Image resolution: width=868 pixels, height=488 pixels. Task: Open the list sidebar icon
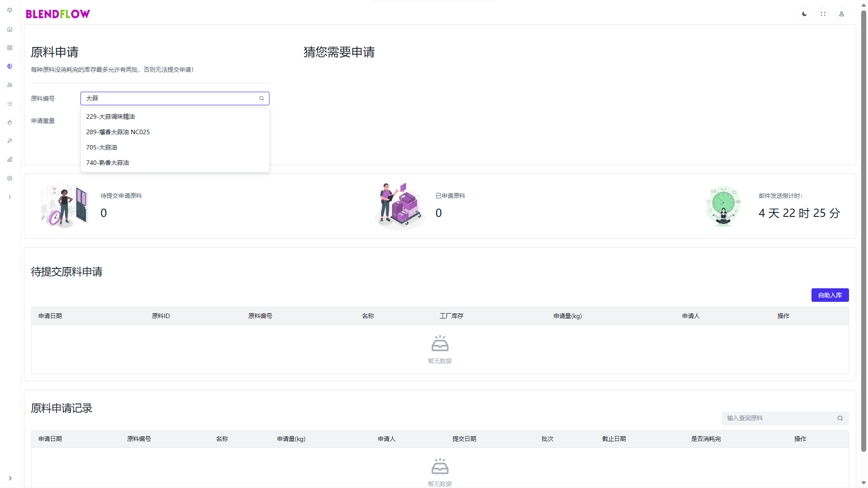tap(9, 104)
